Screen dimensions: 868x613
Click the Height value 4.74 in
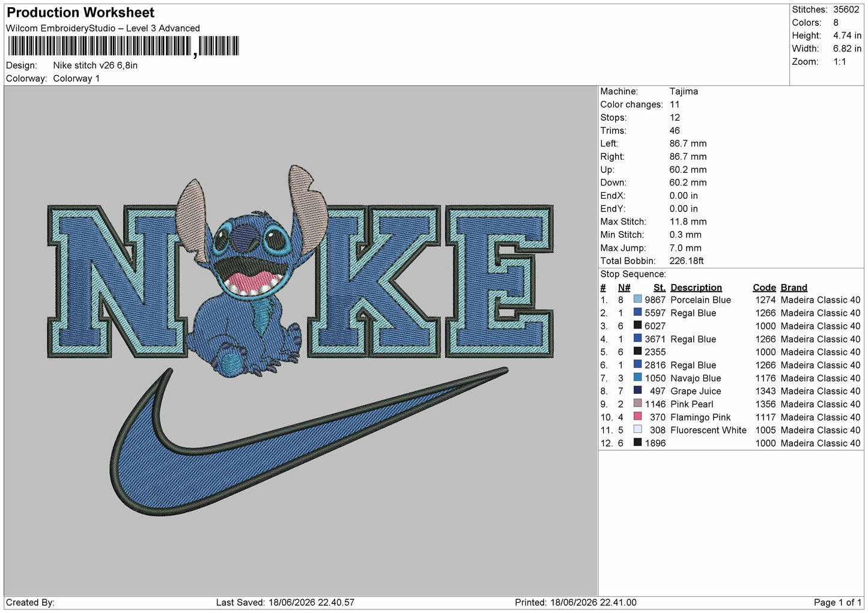847,35
